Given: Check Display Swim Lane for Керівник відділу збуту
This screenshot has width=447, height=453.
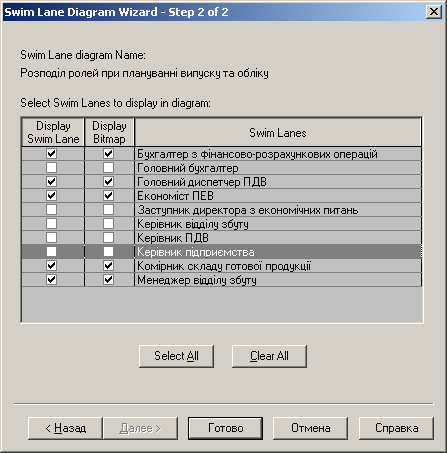Looking at the screenshot, I should 51,224.
